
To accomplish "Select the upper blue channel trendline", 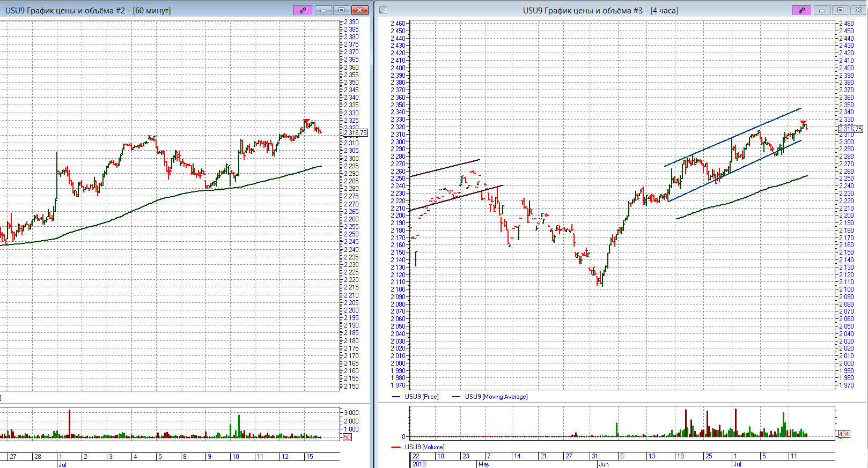I will (733, 137).
